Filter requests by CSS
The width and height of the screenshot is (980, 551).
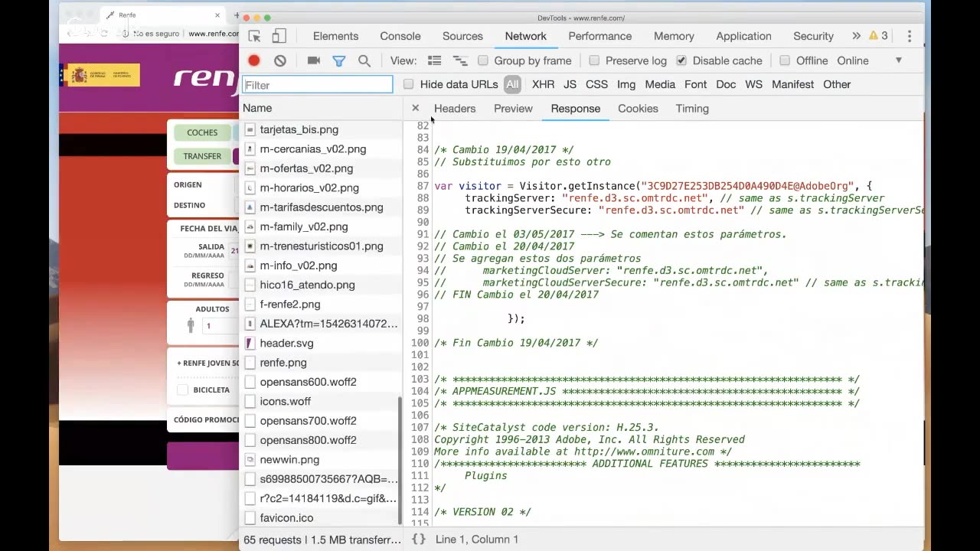point(596,84)
